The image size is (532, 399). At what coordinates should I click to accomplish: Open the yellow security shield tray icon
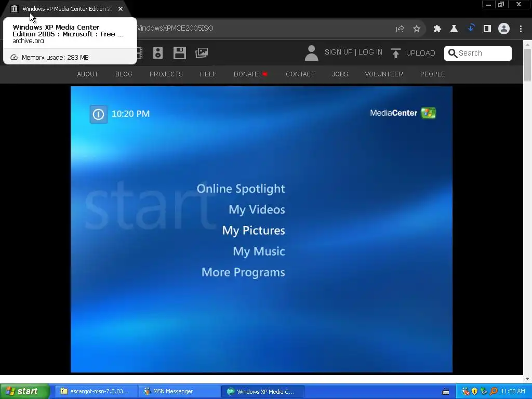point(475,392)
